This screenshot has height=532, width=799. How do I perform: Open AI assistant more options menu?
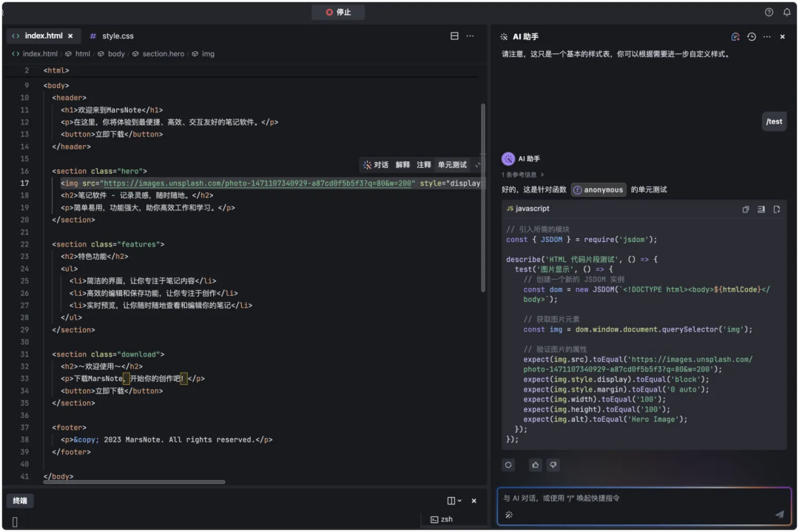pos(766,36)
